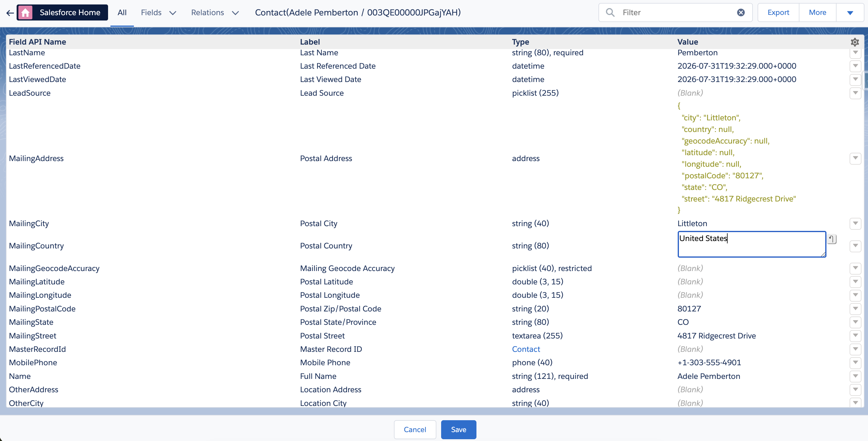868x441 pixels.
Task: Click the MailingAddress JSON value block
Action: click(x=737, y=158)
